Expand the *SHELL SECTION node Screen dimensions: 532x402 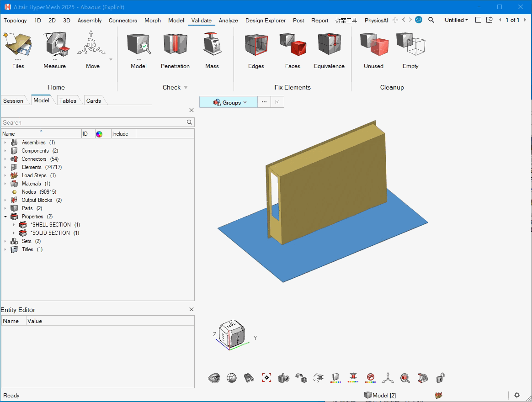point(14,225)
